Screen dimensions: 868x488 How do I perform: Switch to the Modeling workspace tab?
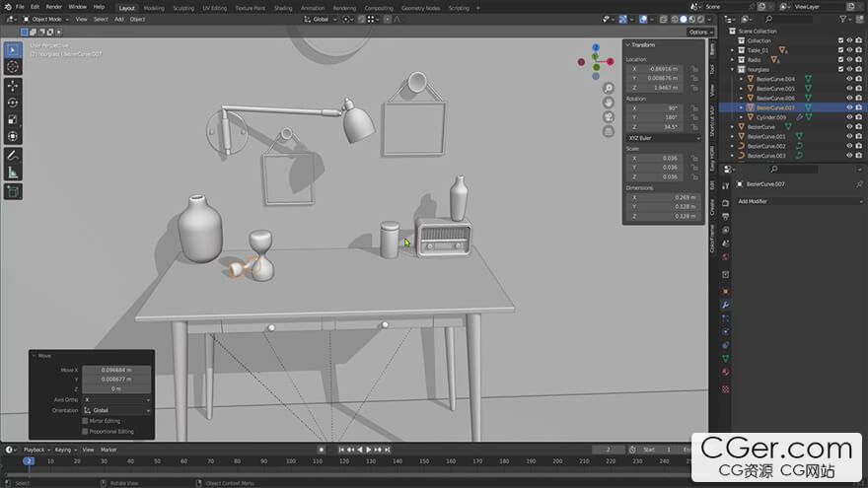pyautogui.click(x=154, y=8)
